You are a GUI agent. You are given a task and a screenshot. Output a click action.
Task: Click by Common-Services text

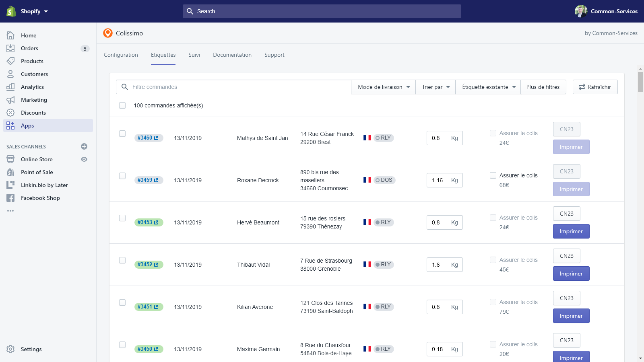(x=611, y=33)
